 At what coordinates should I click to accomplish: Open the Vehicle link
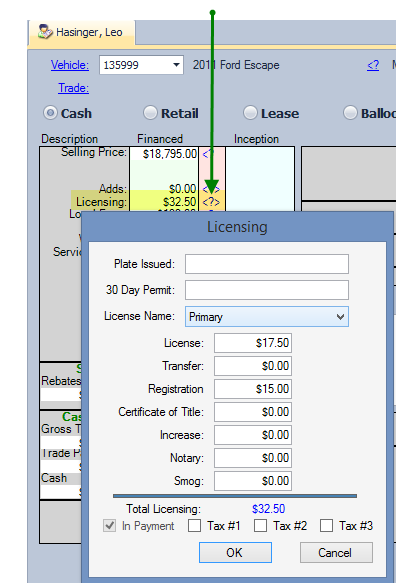pyautogui.click(x=70, y=65)
